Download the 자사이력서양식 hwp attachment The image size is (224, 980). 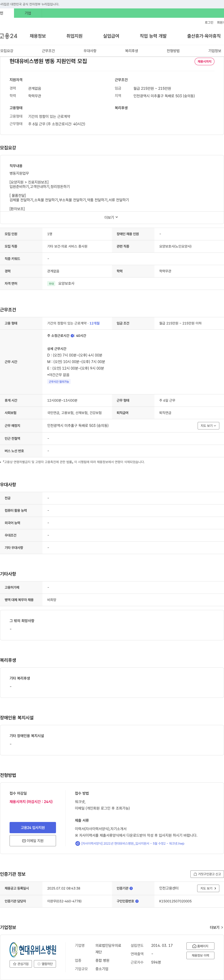pyautogui.click(x=133, y=843)
